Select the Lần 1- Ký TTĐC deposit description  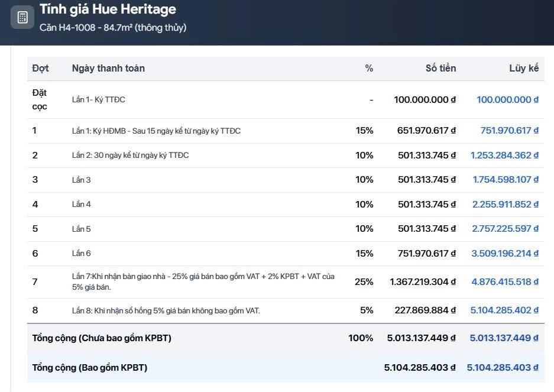click(99, 99)
